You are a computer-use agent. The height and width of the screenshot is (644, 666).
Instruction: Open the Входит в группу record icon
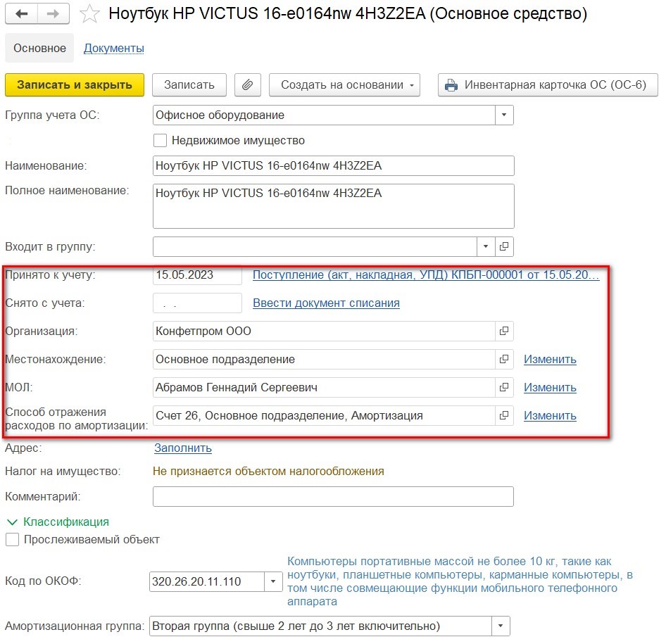pos(504,246)
